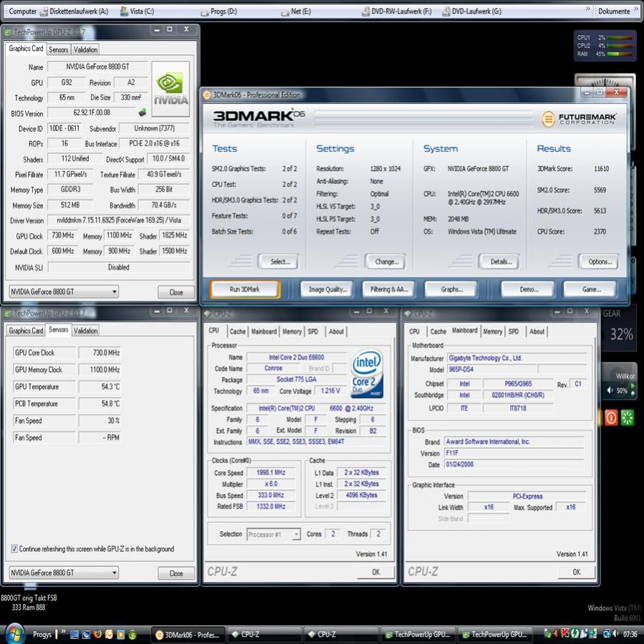Image resolution: width=644 pixels, height=644 pixels.
Task: Click the Show Desktop icon in Quick Launch
Action: coord(75,635)
